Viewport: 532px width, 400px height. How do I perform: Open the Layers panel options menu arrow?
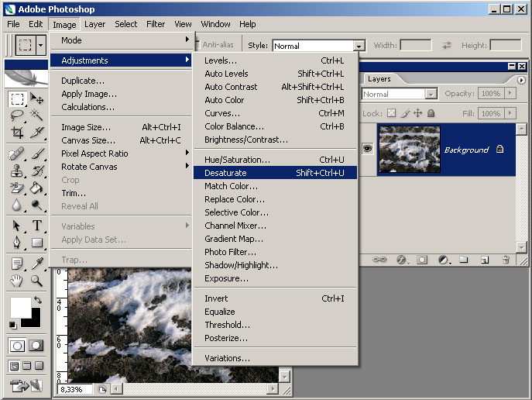tap(521, 80)
